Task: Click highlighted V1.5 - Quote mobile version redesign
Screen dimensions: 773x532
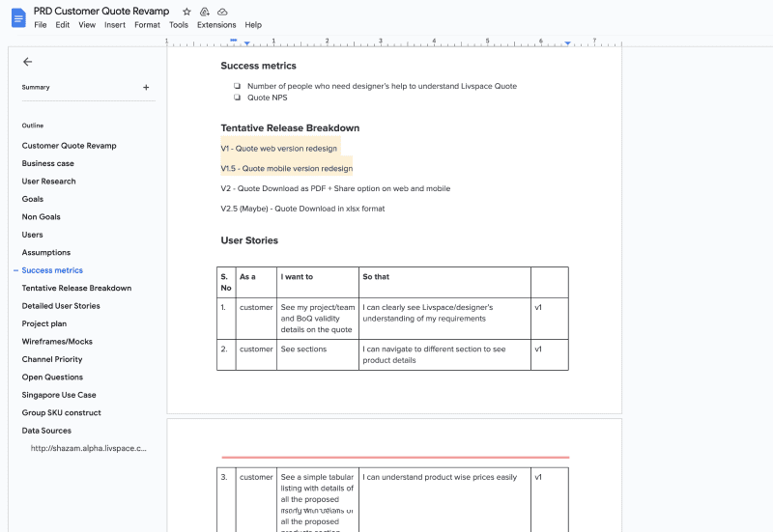Action: point(287,168)
